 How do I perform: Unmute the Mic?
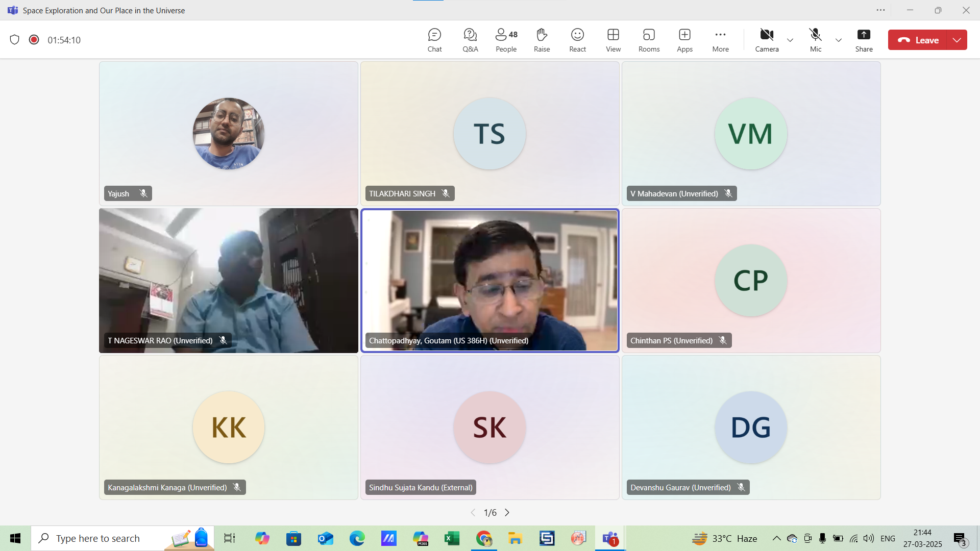pos(816,40)
